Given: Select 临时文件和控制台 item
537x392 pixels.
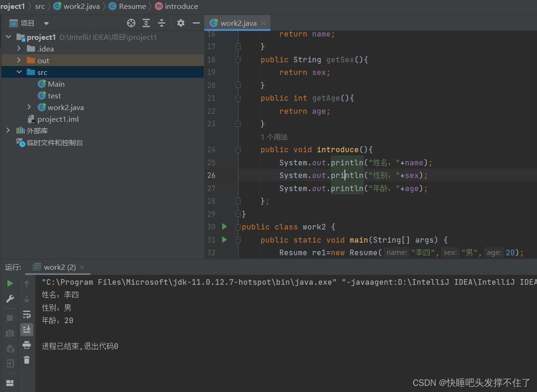Looking at the screenshot, I should tap(50, 142).
